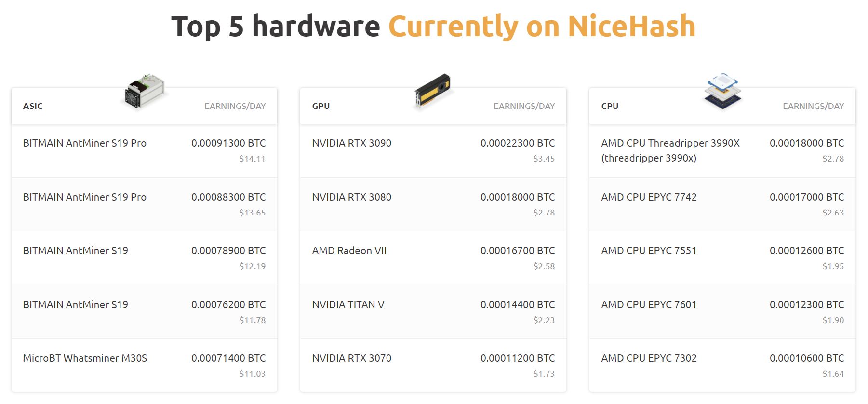Open the NVIDIA RTX 3080 entry
Image resolution: width=868 pixels, height=404 pixels.
[x=352, y=197]
